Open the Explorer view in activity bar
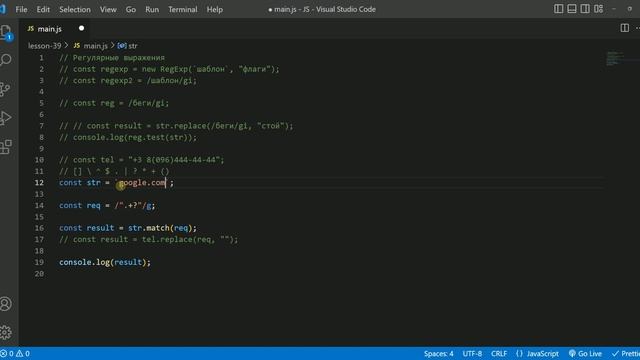 point(7,32)
